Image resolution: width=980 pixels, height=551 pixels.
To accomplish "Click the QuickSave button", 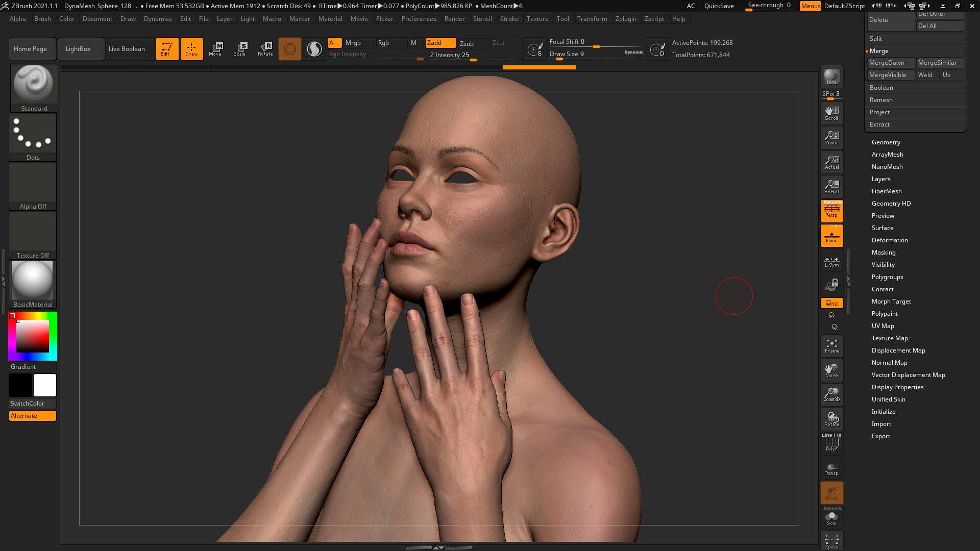I will 719,6.
